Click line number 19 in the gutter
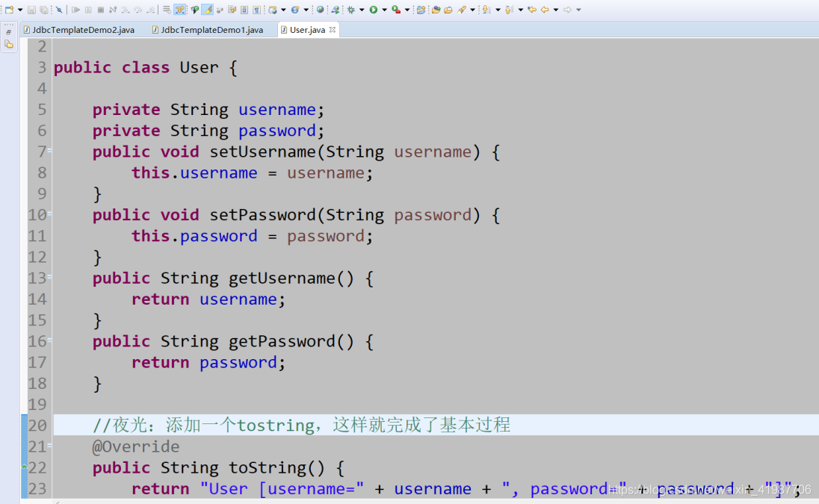819x504 pixels. [37, 405]
